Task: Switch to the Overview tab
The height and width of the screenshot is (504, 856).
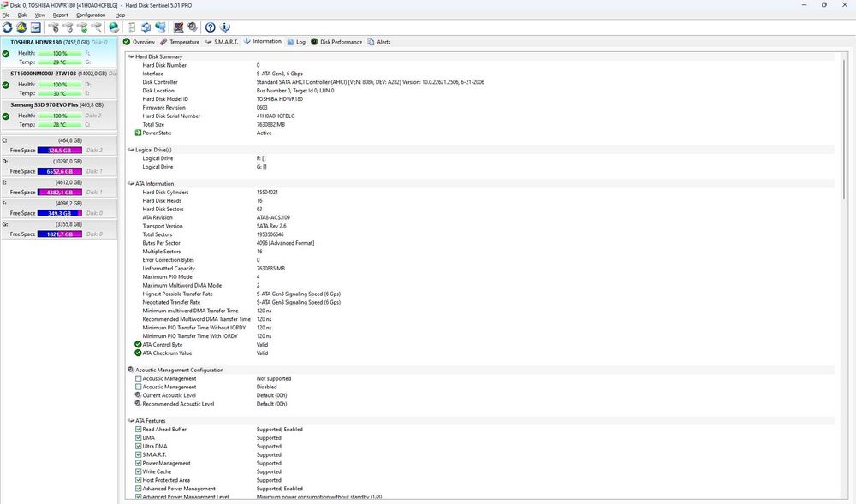Action: click(x=140, y=42)
